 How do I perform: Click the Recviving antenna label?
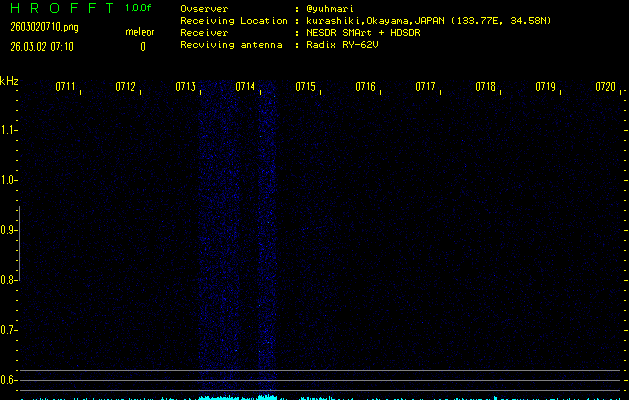(x=231, y=45)
